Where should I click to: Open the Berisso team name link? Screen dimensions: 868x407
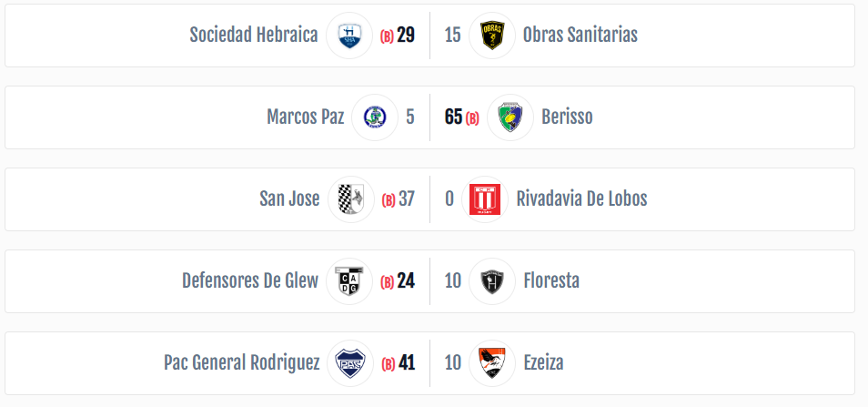pyautogui.click(x=567, y=117)
